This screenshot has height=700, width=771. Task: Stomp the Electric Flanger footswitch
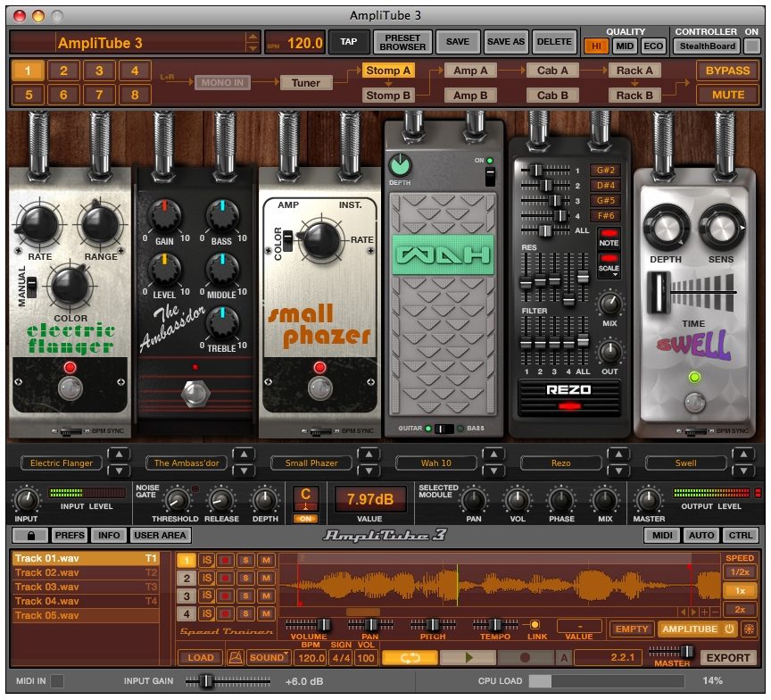70,388
